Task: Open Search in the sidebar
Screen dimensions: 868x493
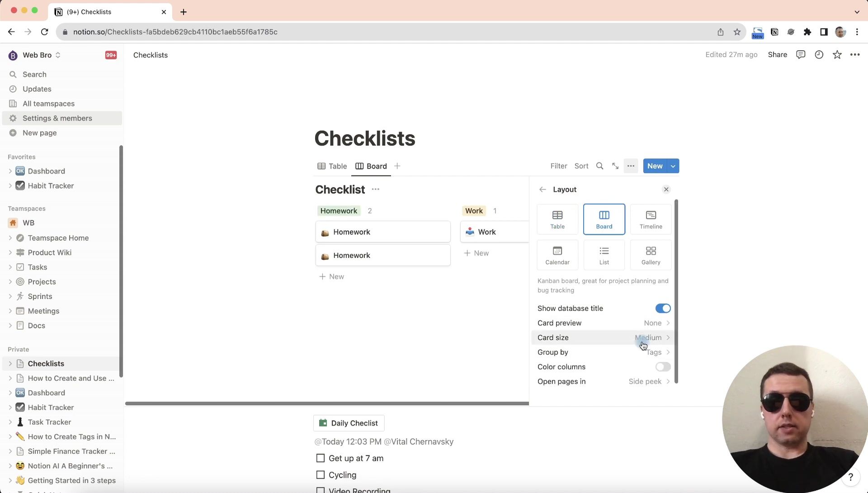Action: click(x=62, y=74)
